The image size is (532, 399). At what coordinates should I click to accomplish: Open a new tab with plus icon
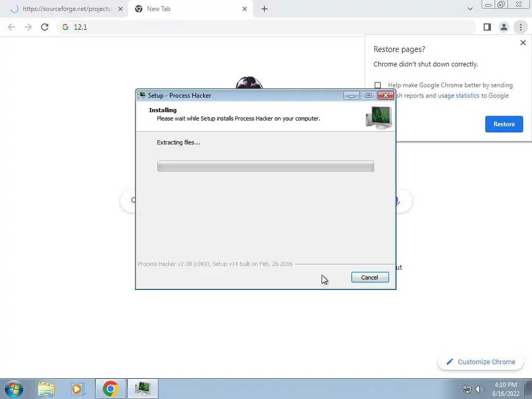pos(264,9)
